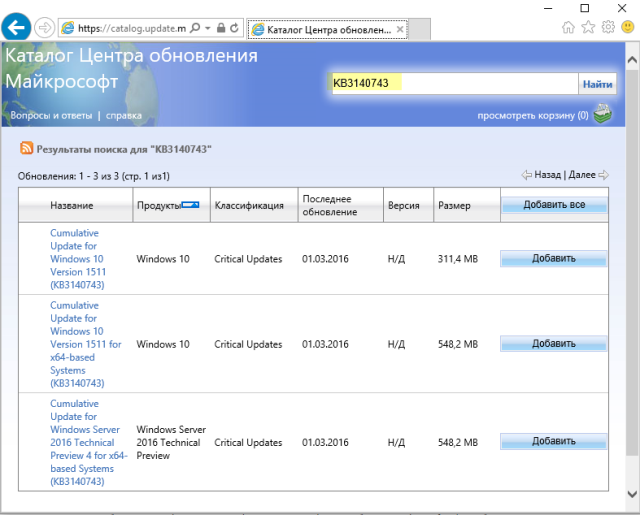Click the Далее pagination link
Screen dimensions: 640x515
pyautogui.click(x=582, y=175)
